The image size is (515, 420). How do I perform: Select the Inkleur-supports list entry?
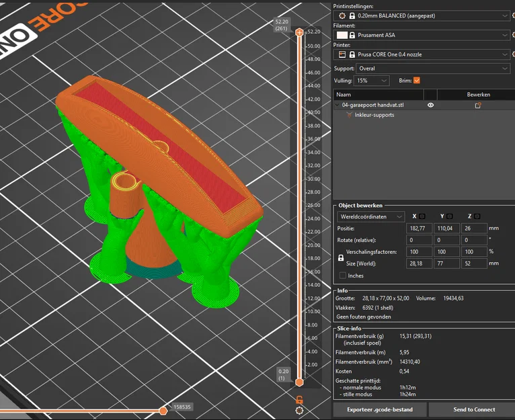(x=374, y=115)
